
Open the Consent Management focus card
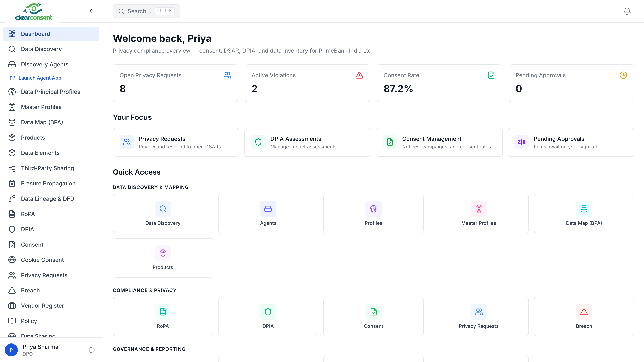[x=439, y=142]
